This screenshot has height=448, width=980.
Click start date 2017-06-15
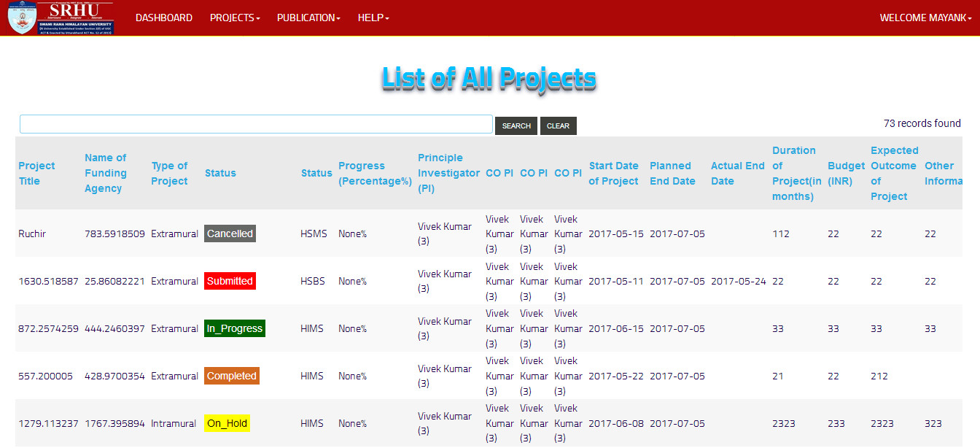(x=616, y=328)
